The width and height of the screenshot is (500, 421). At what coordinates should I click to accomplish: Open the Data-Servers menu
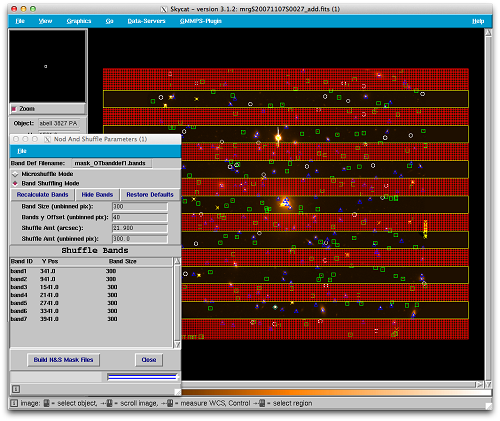146,21
